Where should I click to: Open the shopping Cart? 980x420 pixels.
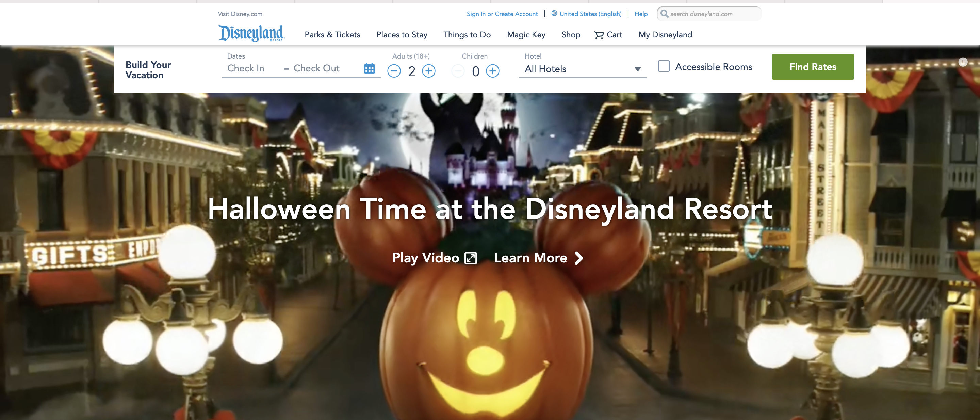[608, 35]
